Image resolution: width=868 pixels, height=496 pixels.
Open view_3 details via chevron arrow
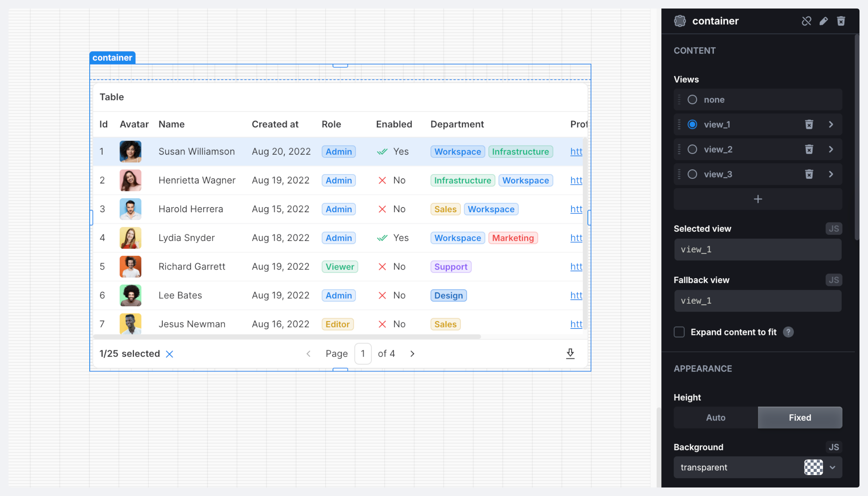pos(831,174)
